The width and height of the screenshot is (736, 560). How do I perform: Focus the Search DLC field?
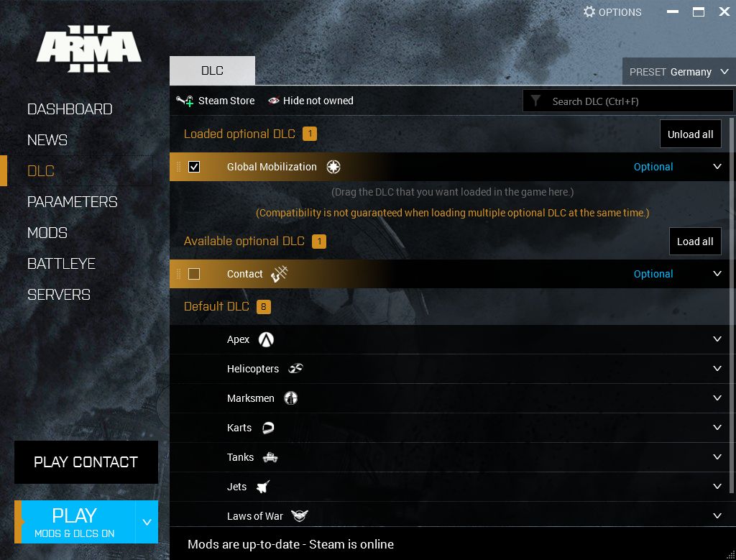pyautogui.click(x=627, y=101)
